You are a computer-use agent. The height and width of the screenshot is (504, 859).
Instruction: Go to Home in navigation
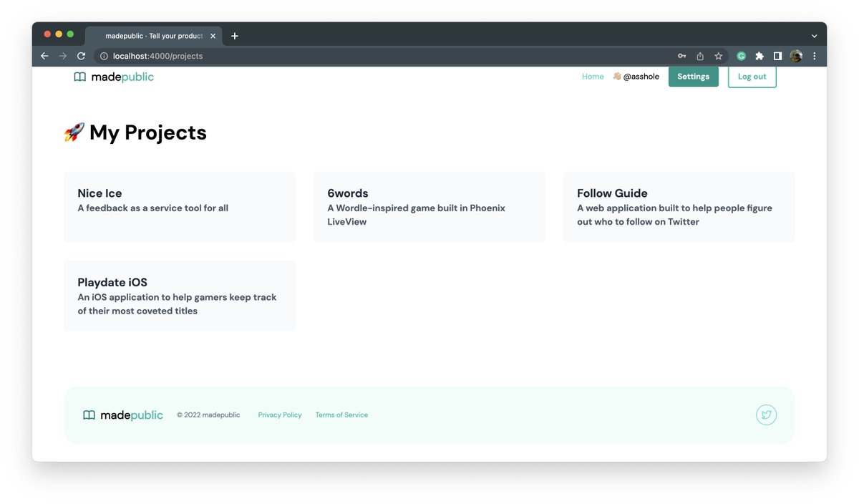pyautogui.click(x=593, y=77)
